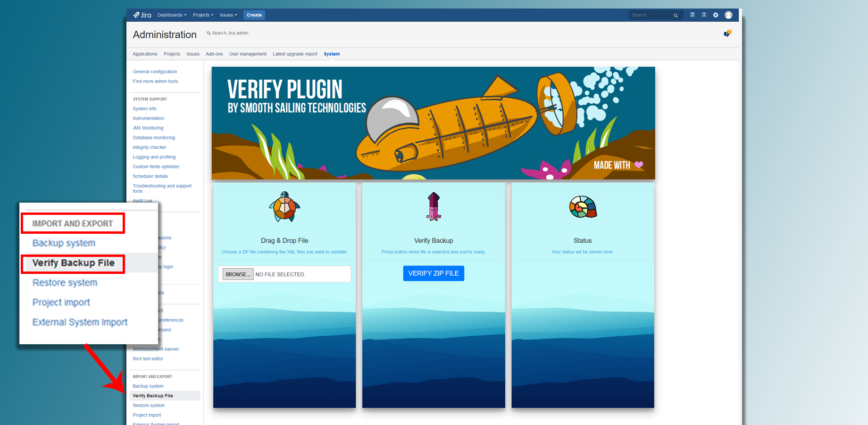868x425 pixels.
Task: Click the VERIFY ZIP FILE button
Action: [434, 273]
